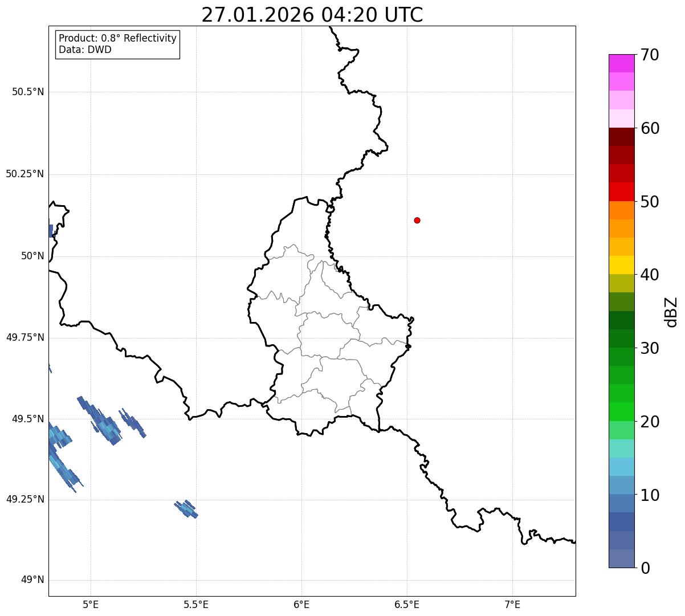Click the '49.5°N' latitude tick label
The height and width of the screenshot is (616, 685).
[x=28, y=419]
